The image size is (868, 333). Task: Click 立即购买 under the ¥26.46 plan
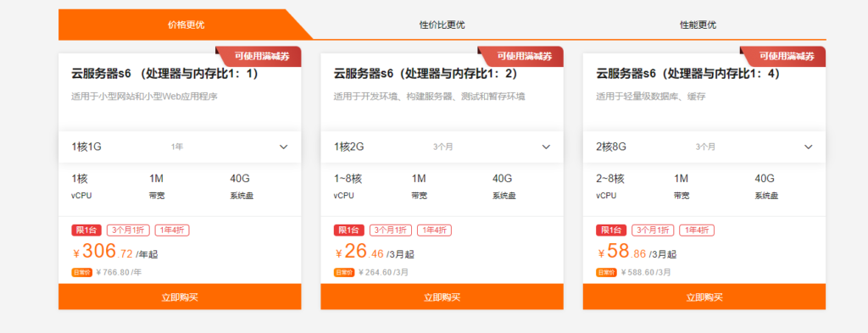pyautogui.click(x=442, y=297)
